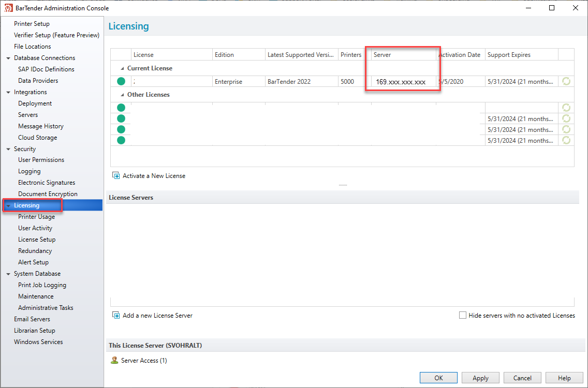Open Windows Services
The width and height of the screenshot is (588, 388).
[38, 342]
